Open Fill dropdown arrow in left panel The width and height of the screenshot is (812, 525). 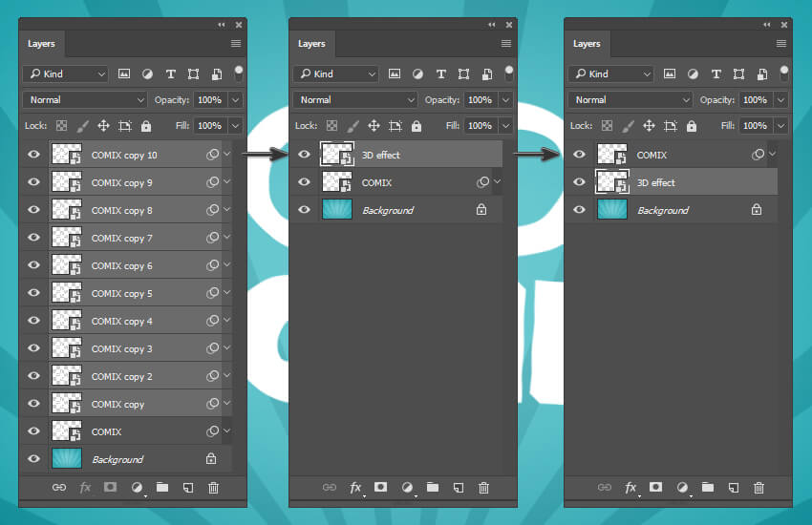[236, 126]
